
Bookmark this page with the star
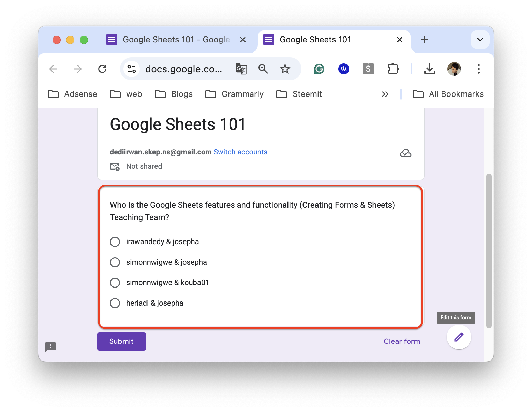point(285,69)
